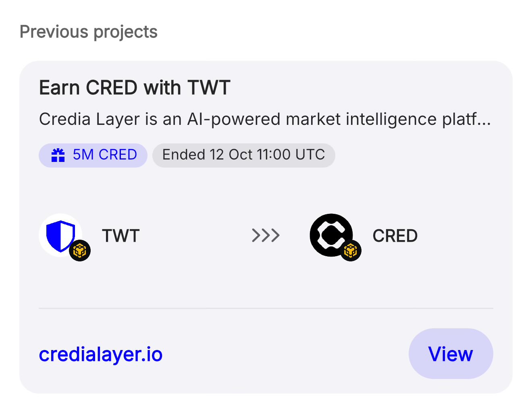Click the 5M CRED reward text

point(105,155)
